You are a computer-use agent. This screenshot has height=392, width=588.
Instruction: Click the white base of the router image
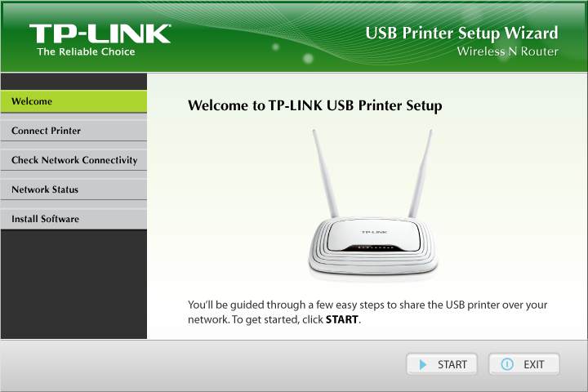click(373, 263)
